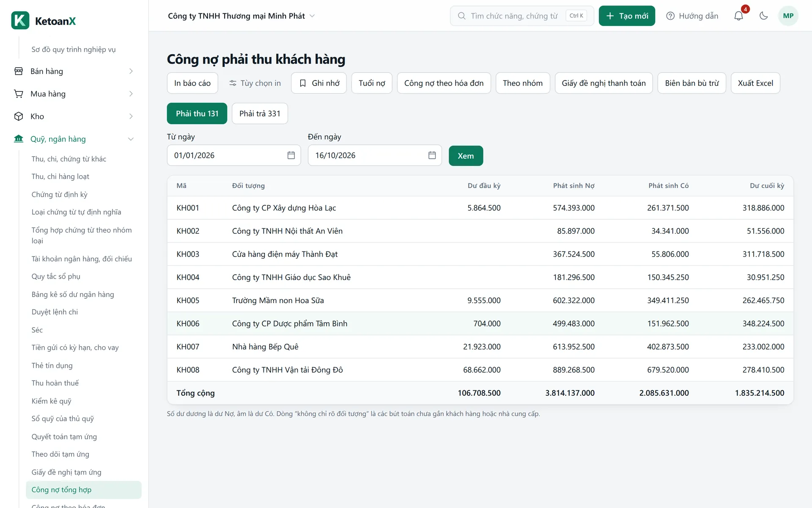
Task: Click the KetoanX logo icon
Action: (20, 20)
